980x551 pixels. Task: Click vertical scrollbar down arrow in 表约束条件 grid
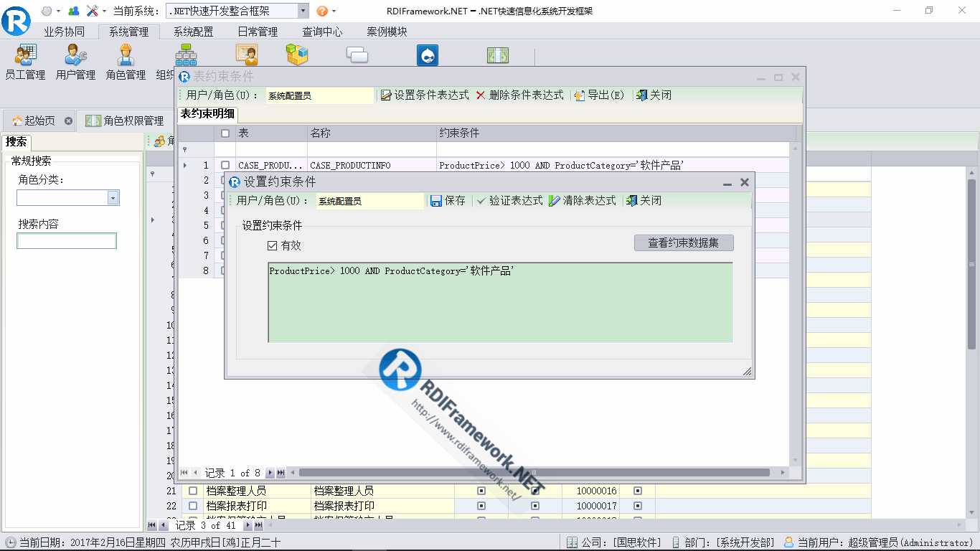pos(795,461)
